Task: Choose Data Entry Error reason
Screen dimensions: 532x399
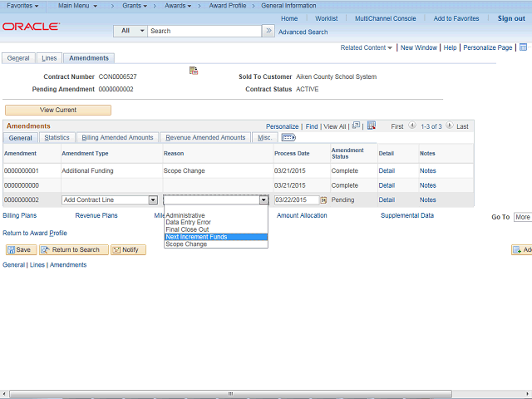Action: click(216, 222)
